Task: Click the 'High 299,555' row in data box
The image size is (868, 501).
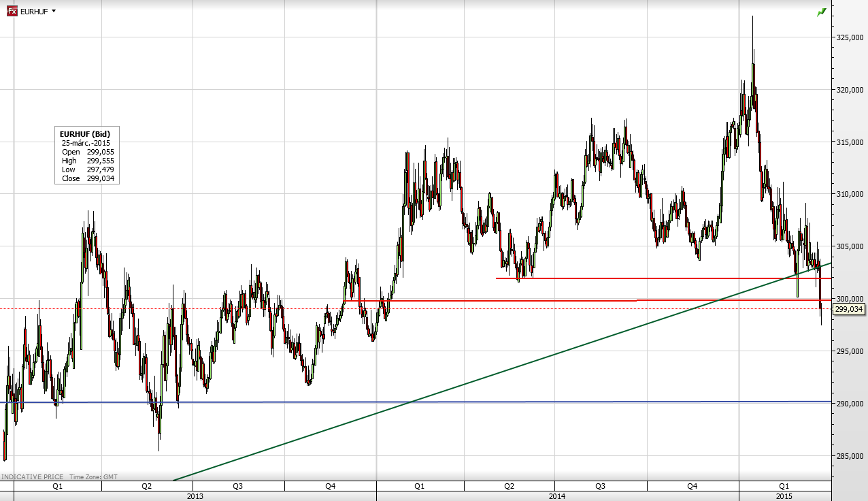Action: [x=88, y=161]
